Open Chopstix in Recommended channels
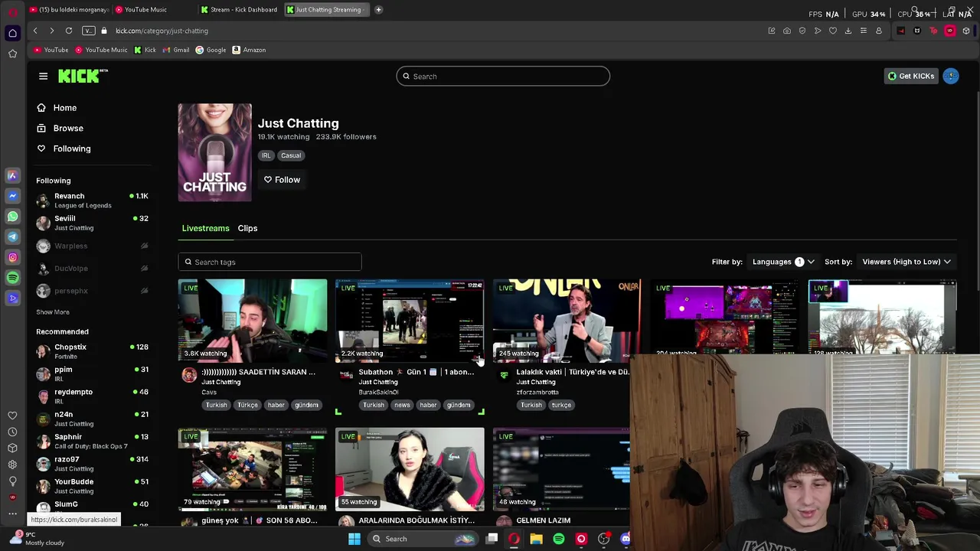 pyautogui.click(x=92, y=351)
